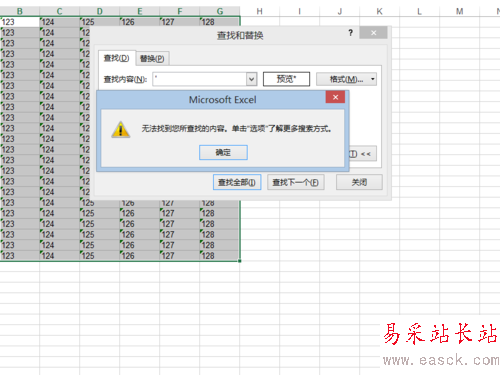Select column L header

[x=419, y=11]
